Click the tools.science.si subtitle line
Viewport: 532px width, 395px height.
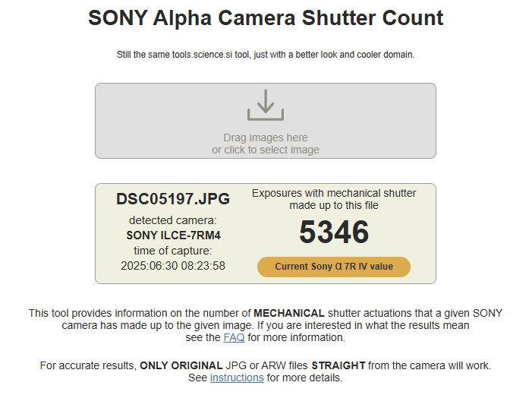266,55
